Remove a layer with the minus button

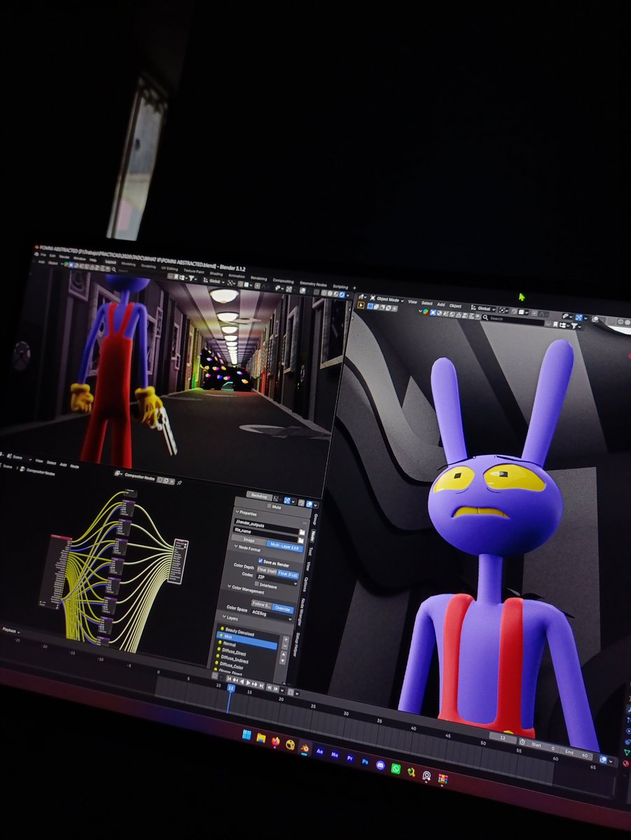pos(285,647)
